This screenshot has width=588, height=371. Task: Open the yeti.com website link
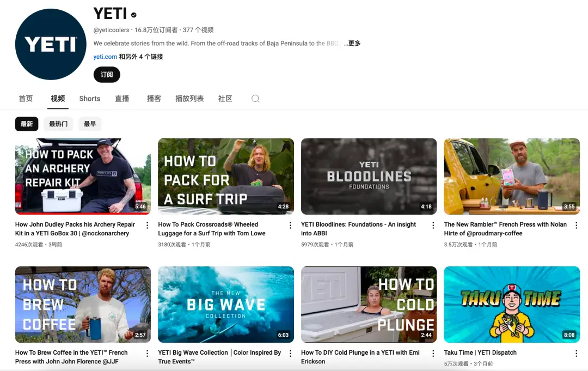[x=105, y=57]
